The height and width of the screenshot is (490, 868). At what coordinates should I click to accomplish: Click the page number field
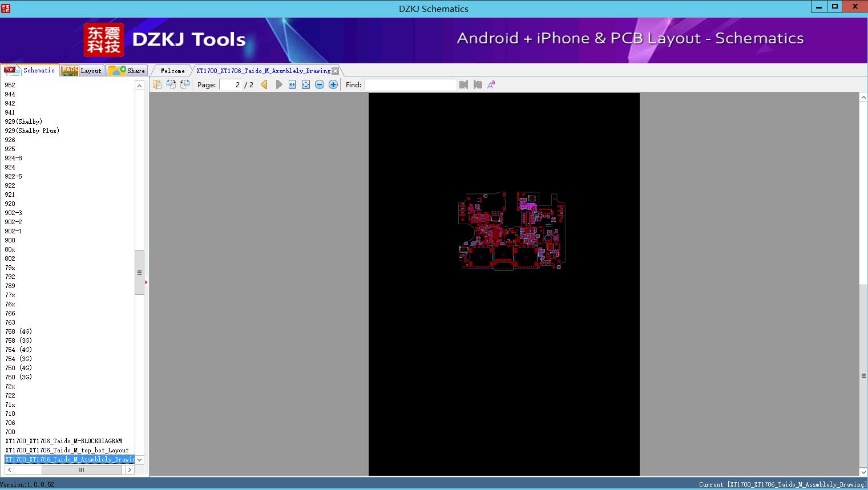click(231, 84)
